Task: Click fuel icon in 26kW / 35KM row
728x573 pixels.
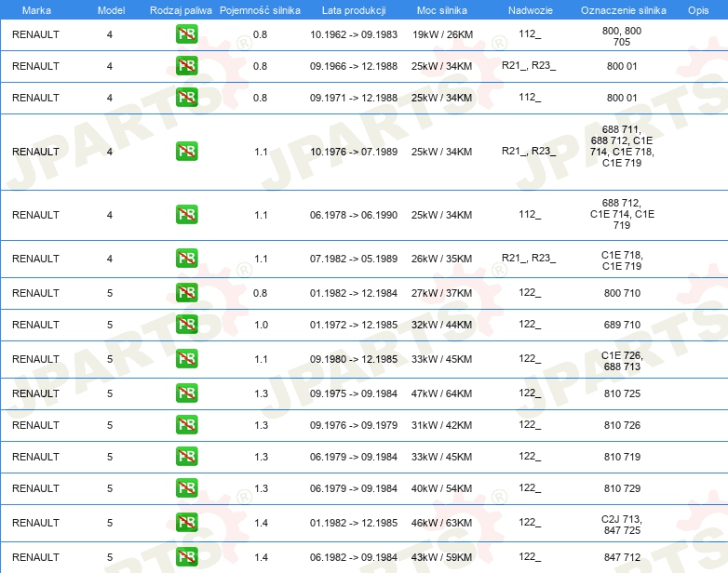Action: tap(186, 259)
